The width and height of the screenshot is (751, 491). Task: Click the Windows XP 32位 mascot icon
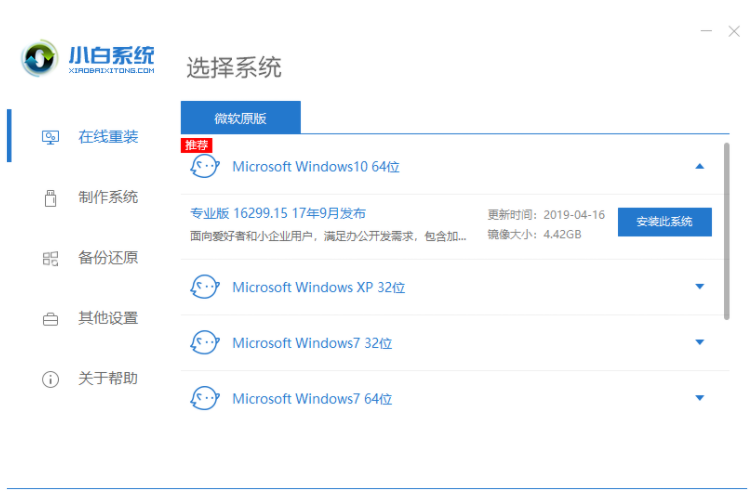[x=205, y=287]
